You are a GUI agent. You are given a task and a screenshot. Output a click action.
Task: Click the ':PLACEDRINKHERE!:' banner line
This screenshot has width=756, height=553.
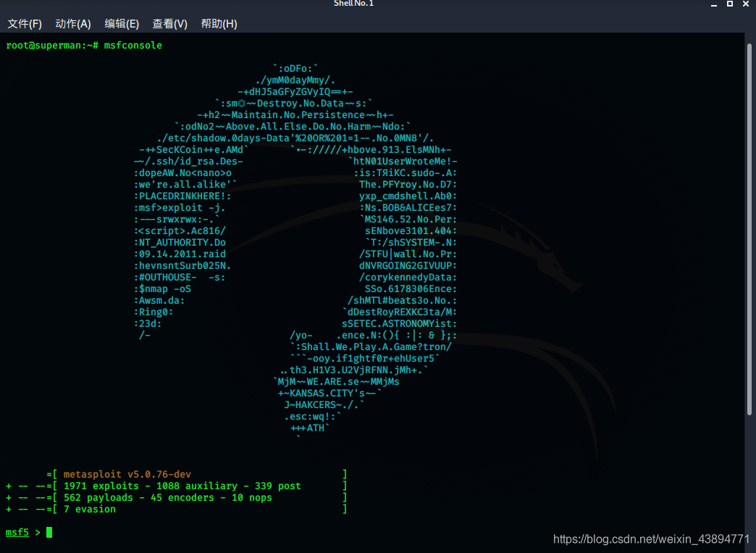[182, 196]
